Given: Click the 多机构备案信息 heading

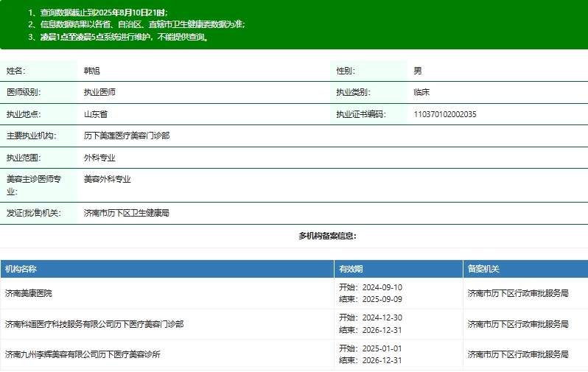Looking at the screenshot, I should [327, 236].
